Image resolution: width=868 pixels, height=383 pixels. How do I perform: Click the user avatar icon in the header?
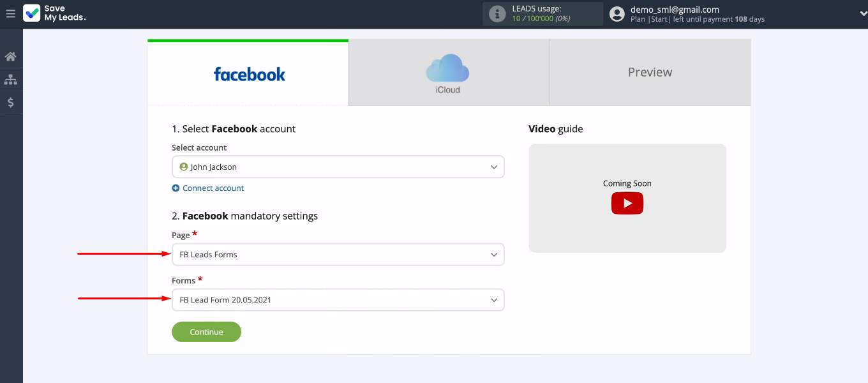point(617,13)
